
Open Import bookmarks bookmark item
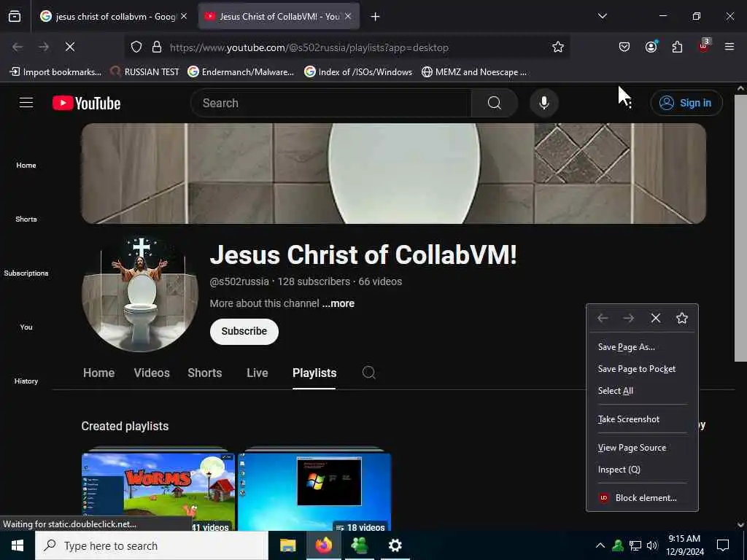(55, 72)
